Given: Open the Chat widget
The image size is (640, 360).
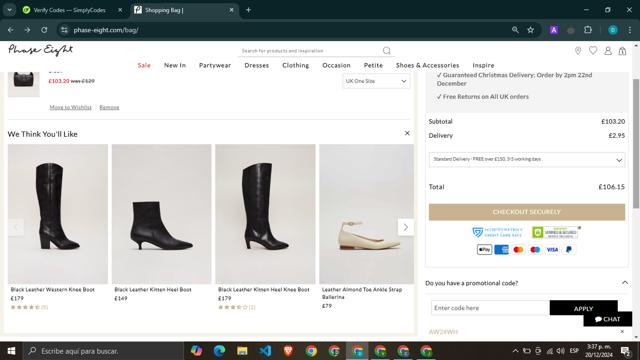Looking at the screenshot, I should click(x=607, y=319).
